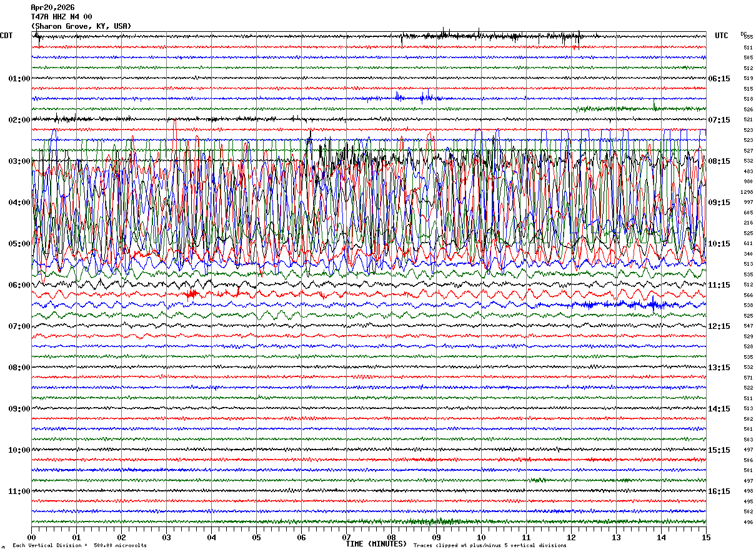
Task: Click the CDT timezone label
Action: point(6,36)
